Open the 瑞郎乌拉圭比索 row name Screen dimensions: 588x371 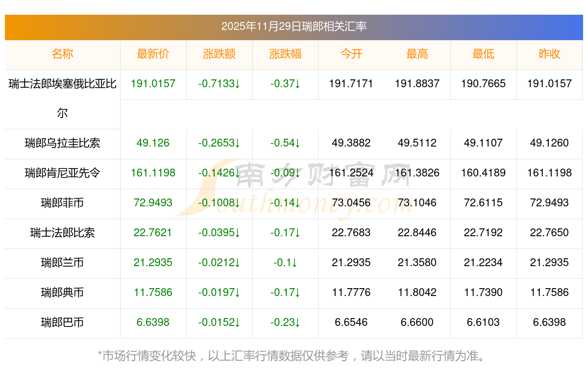tap(62, 143)
